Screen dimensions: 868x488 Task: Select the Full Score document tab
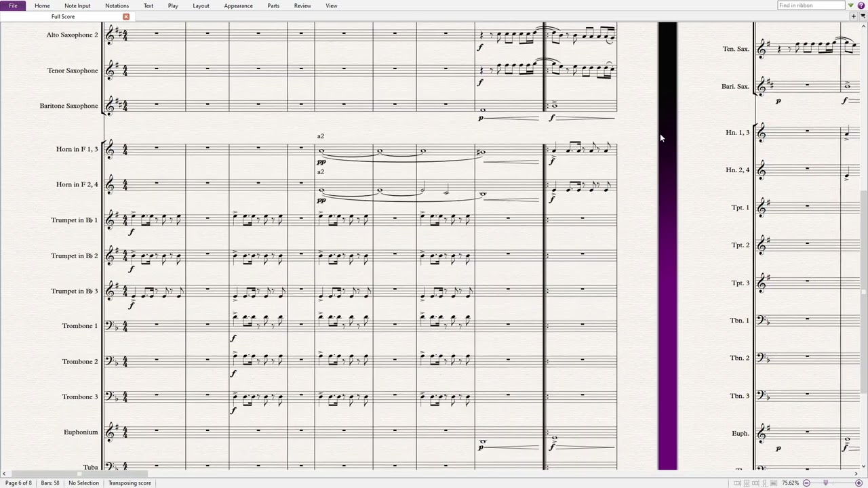63,16
